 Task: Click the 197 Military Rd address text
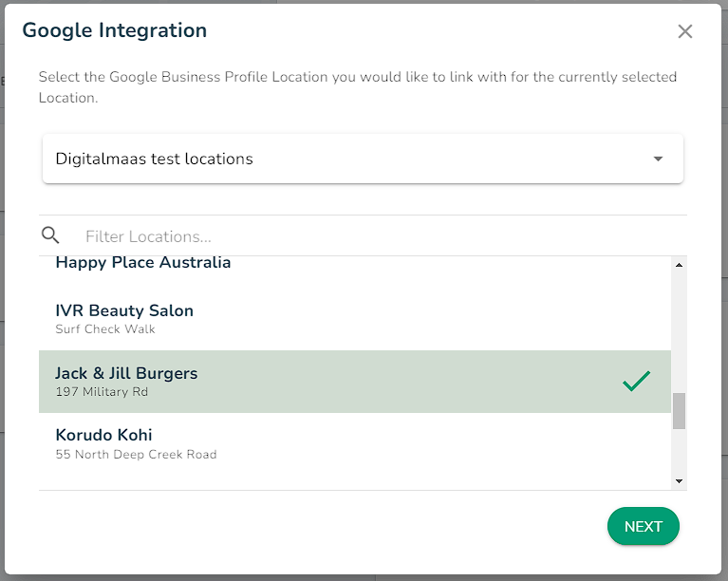(102, 391)
